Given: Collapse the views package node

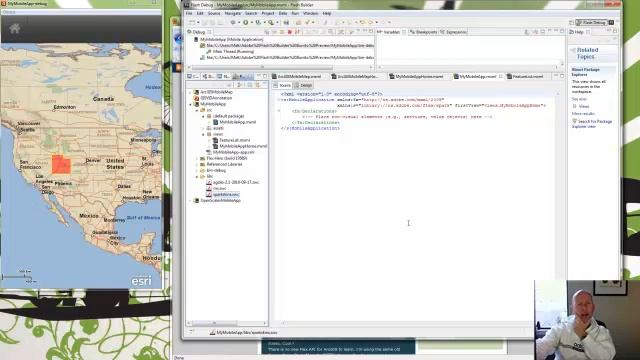Looking at the screenshot, I should point(203,134).
